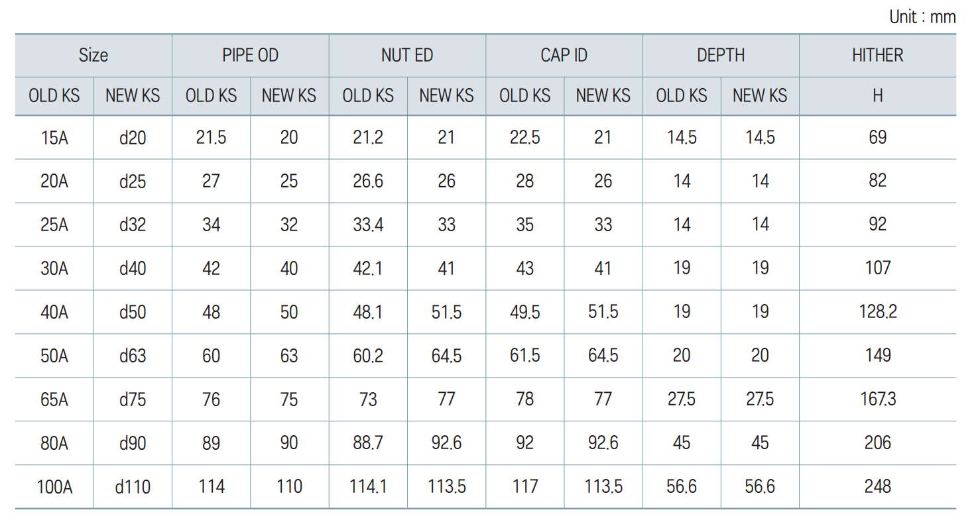Select the 15A size cell
Image resolution: width=980 pixels, height=524 pixels.
point(54,138)
